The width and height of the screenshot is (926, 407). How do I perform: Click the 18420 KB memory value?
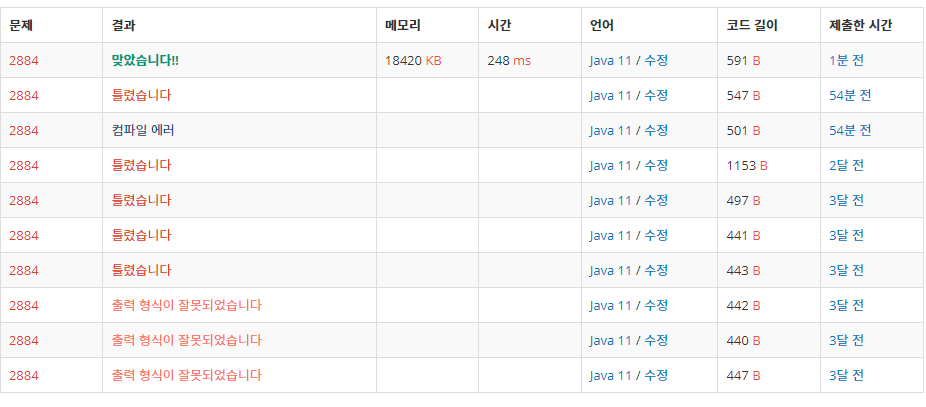[x=413, y=60]
